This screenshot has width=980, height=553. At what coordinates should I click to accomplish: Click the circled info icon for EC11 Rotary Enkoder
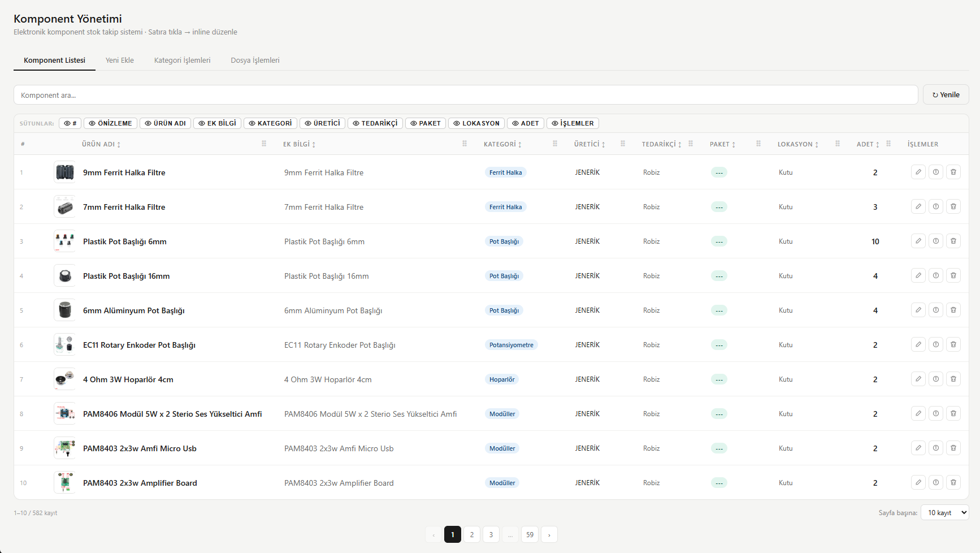click(x=935, y=344)
